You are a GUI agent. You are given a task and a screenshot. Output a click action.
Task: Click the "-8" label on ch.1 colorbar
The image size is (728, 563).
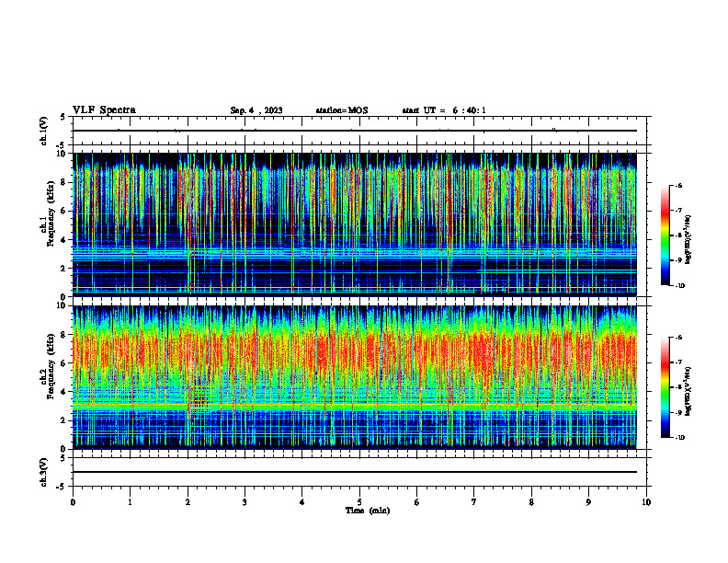(678, 236)
